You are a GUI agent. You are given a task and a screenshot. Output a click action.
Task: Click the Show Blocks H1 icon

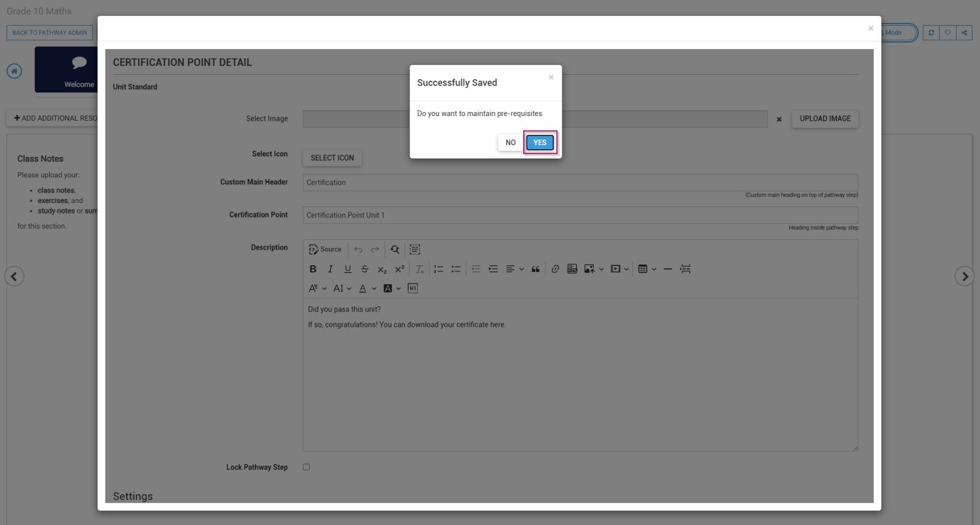point(412,288)
